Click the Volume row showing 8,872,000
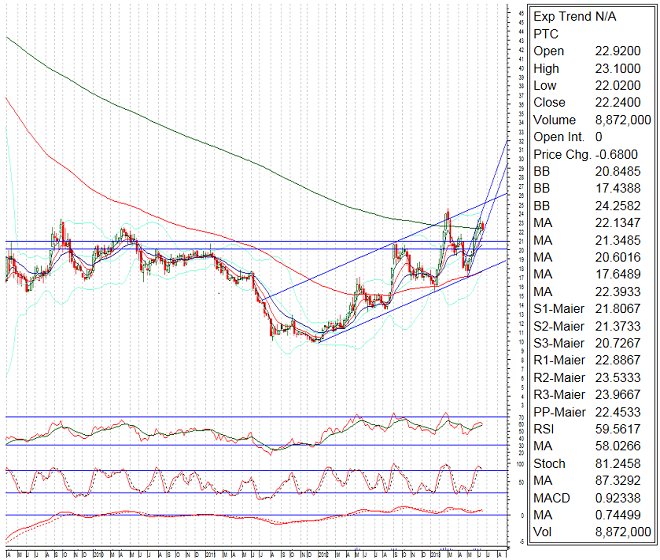 tap(590, 119)
